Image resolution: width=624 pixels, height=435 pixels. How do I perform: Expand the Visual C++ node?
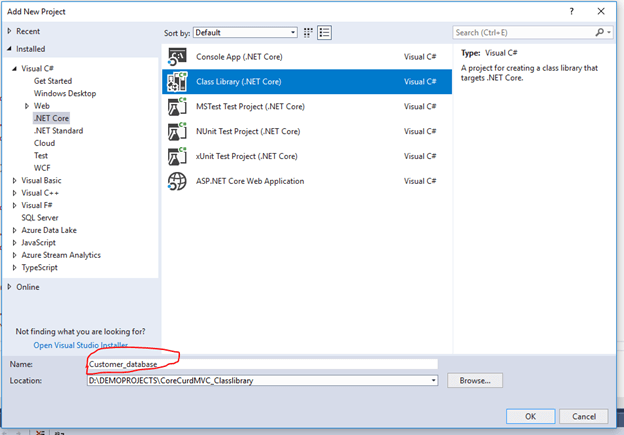[x=14, y=193]
